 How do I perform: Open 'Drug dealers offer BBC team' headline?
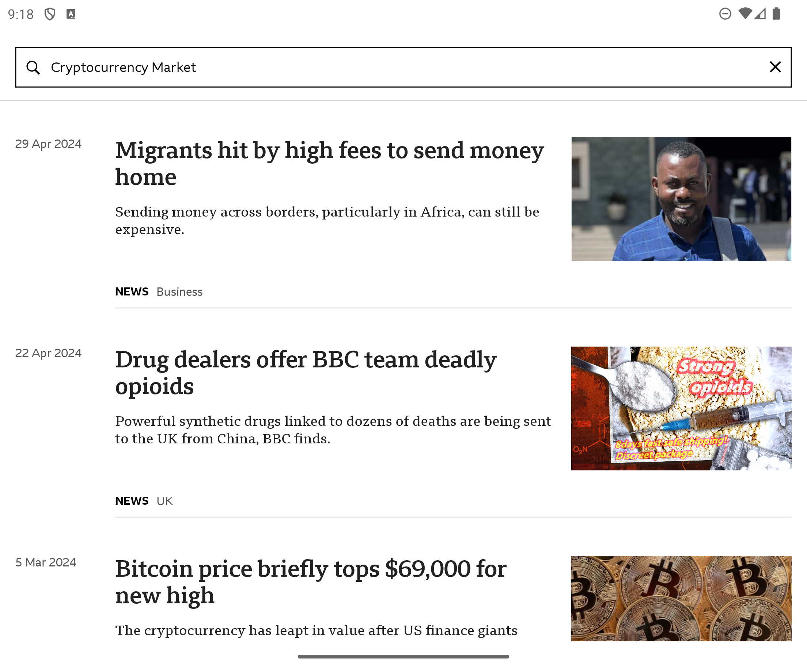306,373
